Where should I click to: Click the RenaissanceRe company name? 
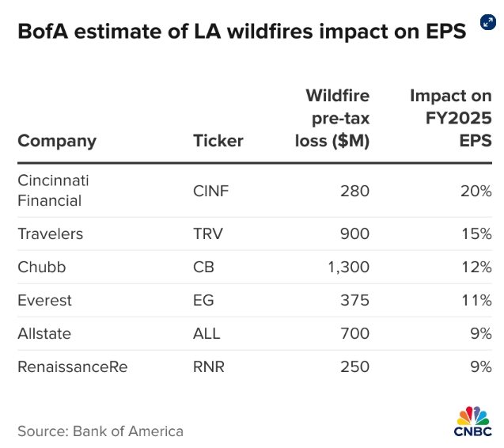(x=72, y=366)
